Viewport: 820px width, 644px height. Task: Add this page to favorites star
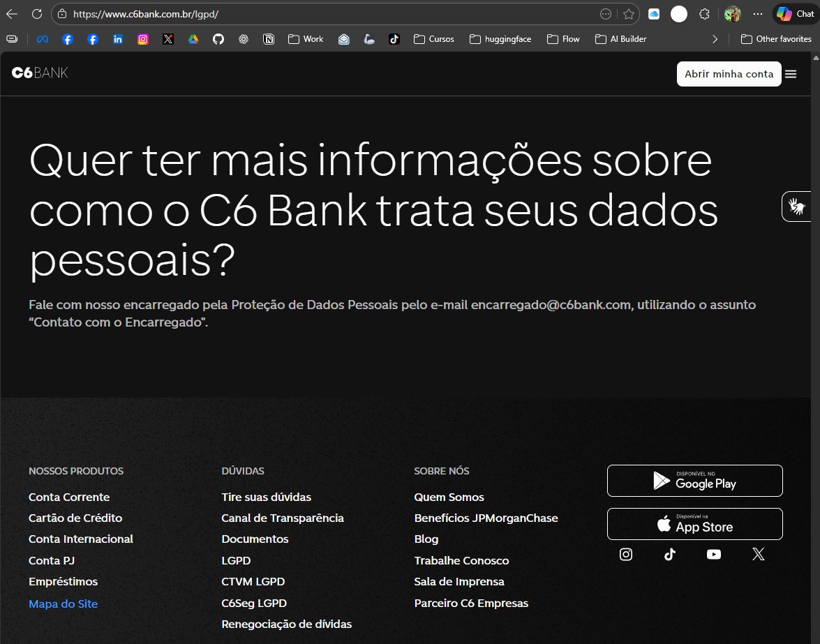click(629, 14)
